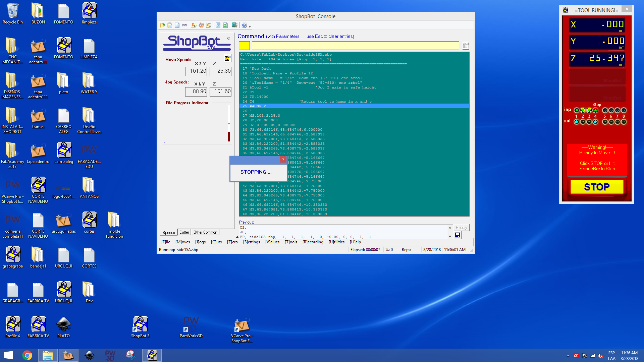
Task: Toggle output switch 7 on position panel
Action: coord(618,122)
